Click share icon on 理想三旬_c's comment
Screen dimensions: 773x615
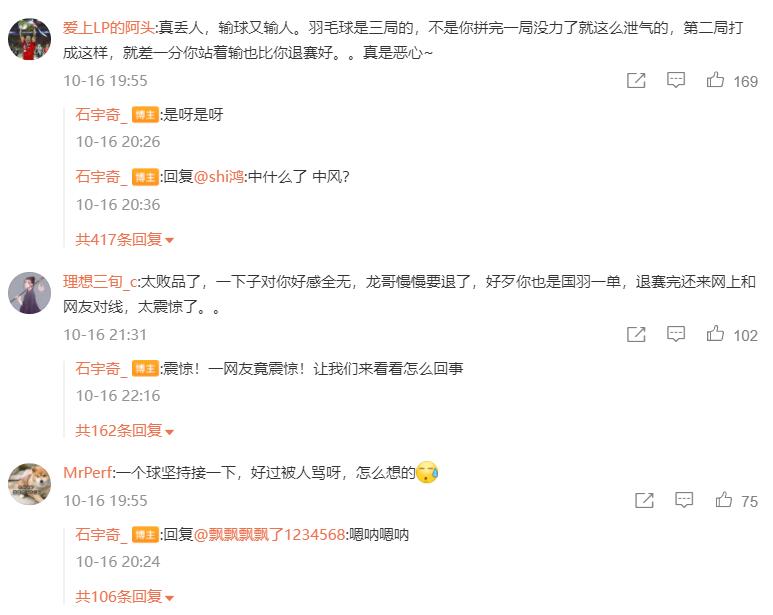click(636, 335)
